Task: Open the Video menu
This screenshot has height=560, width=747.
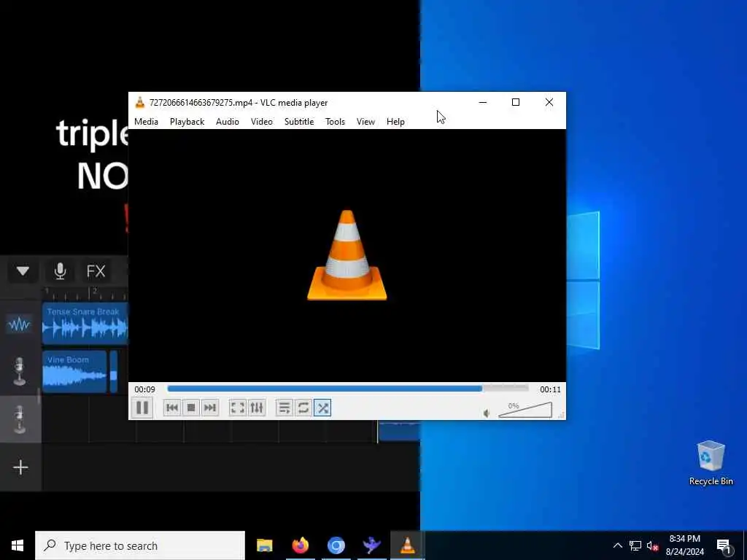Action: 262,122
